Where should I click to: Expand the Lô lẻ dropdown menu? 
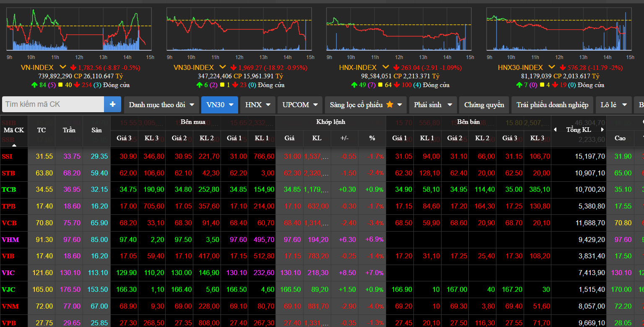613,105
